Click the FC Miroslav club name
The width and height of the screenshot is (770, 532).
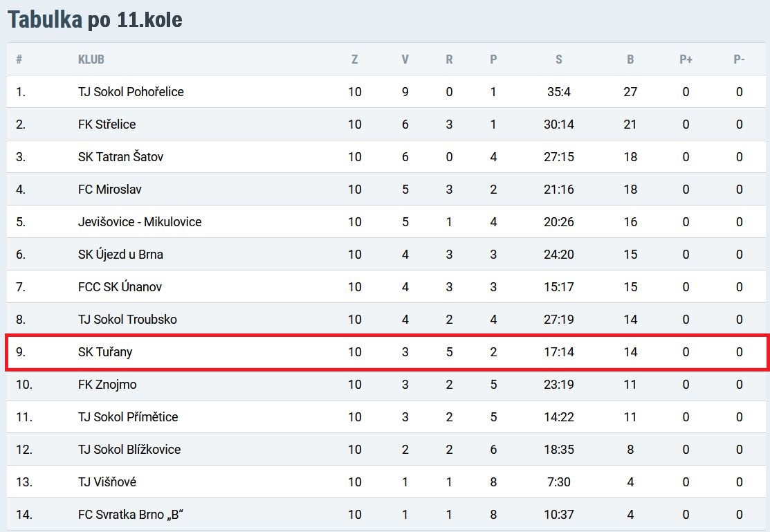[109, 189]
